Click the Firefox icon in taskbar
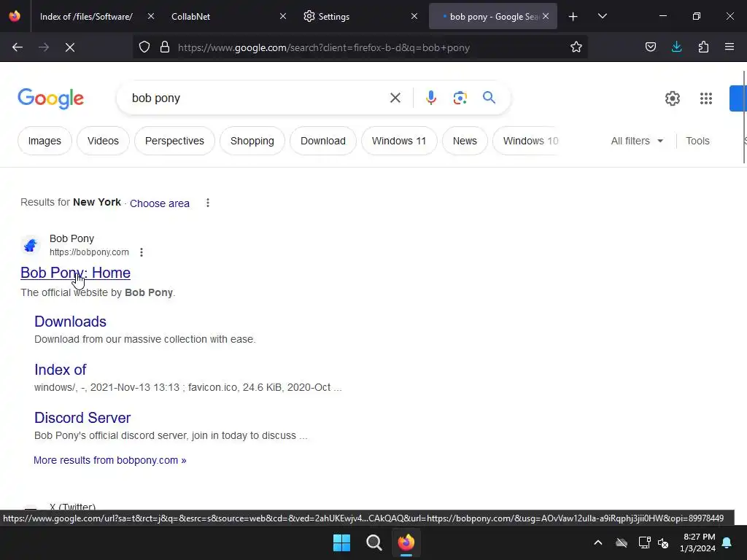Viewport: 747px width, 560px height. 406,542
